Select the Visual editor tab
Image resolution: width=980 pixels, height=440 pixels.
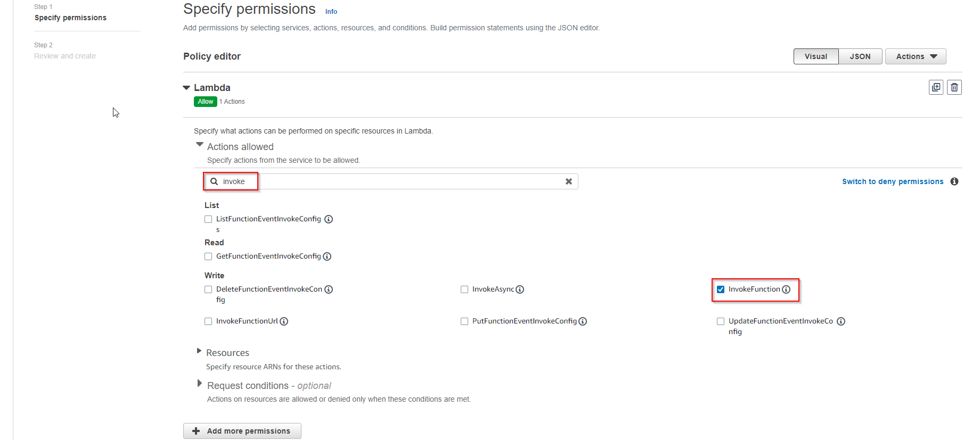click(816, 56)
